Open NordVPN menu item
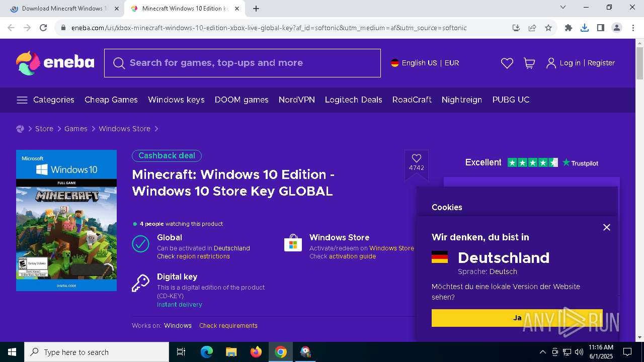The image size is (644, 362). [297, 100]
